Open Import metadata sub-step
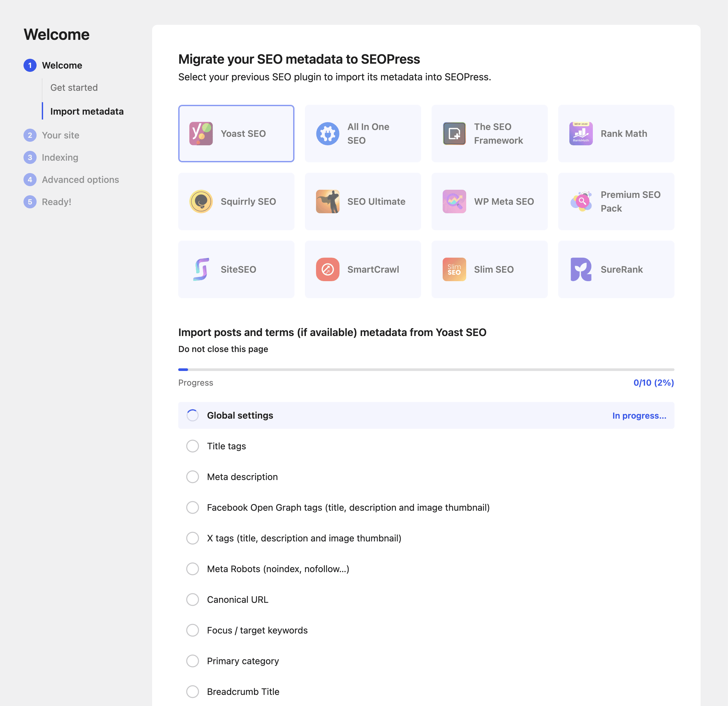 (x=87, y=111)
